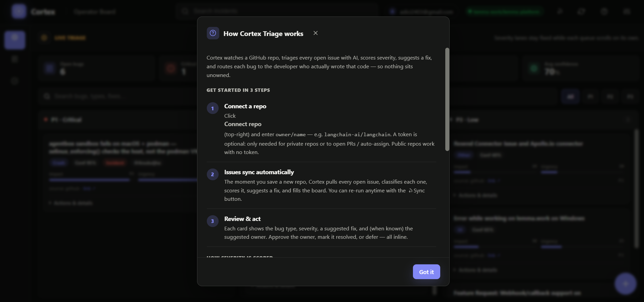Click the step 3 number badge
644x302 pixels.
point(213,221)
